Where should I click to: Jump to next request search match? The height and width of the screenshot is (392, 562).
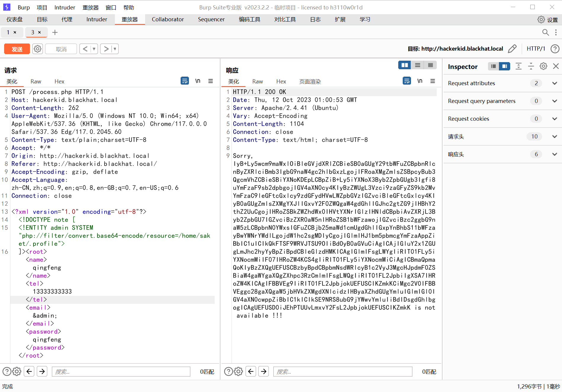click(42, 371)
